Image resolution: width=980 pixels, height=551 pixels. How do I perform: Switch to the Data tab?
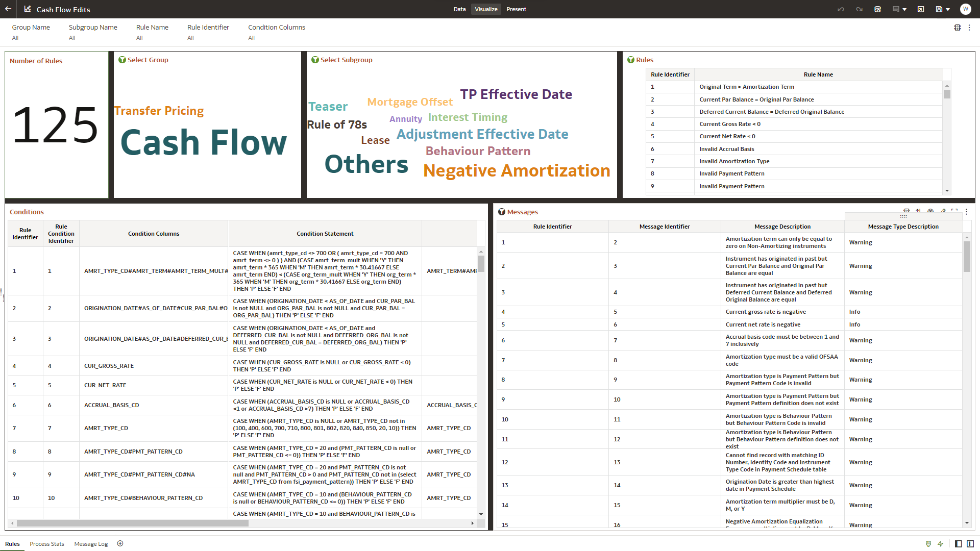pos(459,9)
